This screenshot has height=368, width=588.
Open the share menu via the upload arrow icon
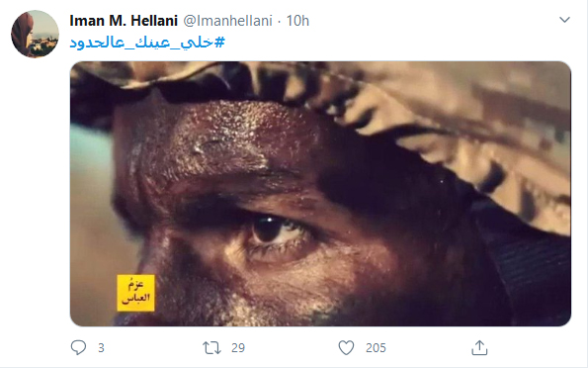click(x=479, y=347)
